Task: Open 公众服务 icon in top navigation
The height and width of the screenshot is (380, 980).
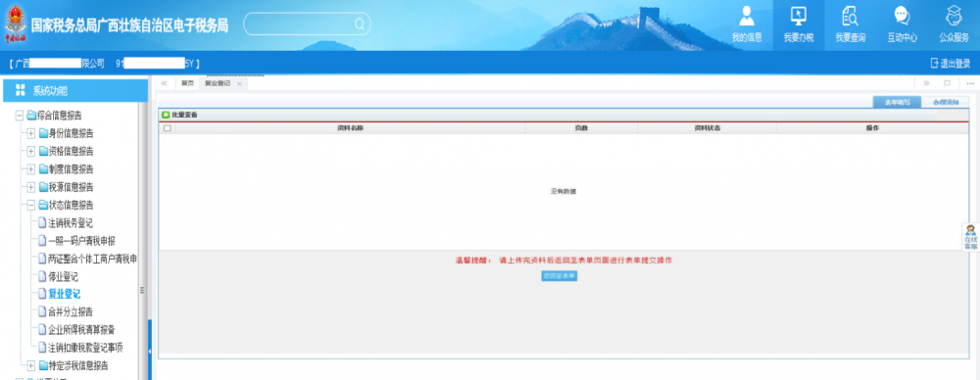Action: point(954,15)
